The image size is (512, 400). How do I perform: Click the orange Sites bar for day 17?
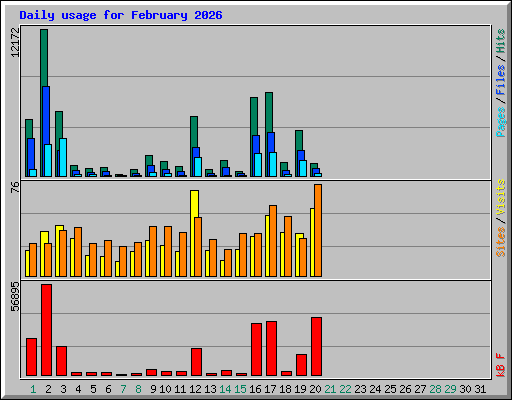pos(273,241)
